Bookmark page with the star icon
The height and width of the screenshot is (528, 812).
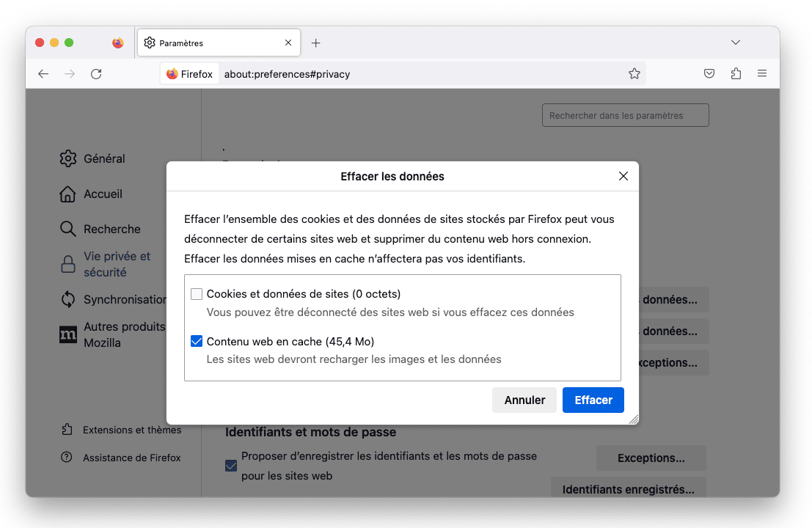pyautogui.click(x=634, y=73)
